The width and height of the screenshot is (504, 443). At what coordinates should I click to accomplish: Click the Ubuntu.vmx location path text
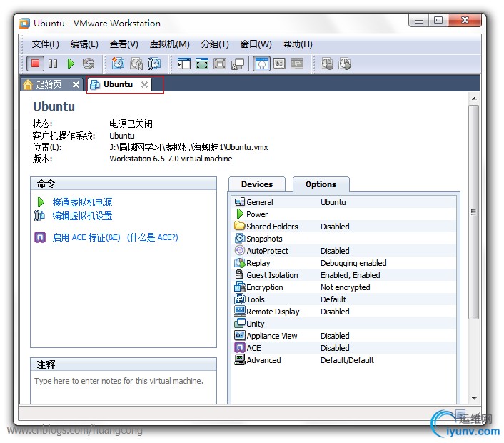[x=188, y=147]
